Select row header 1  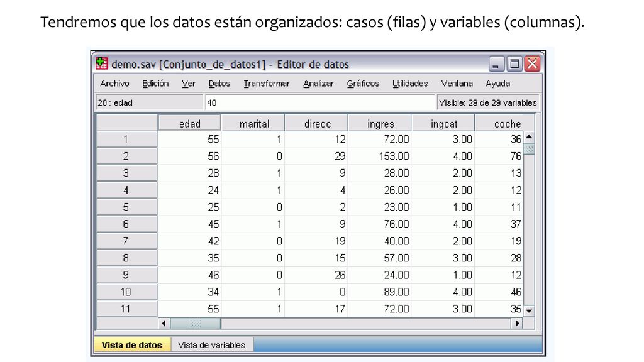[126, 139]
